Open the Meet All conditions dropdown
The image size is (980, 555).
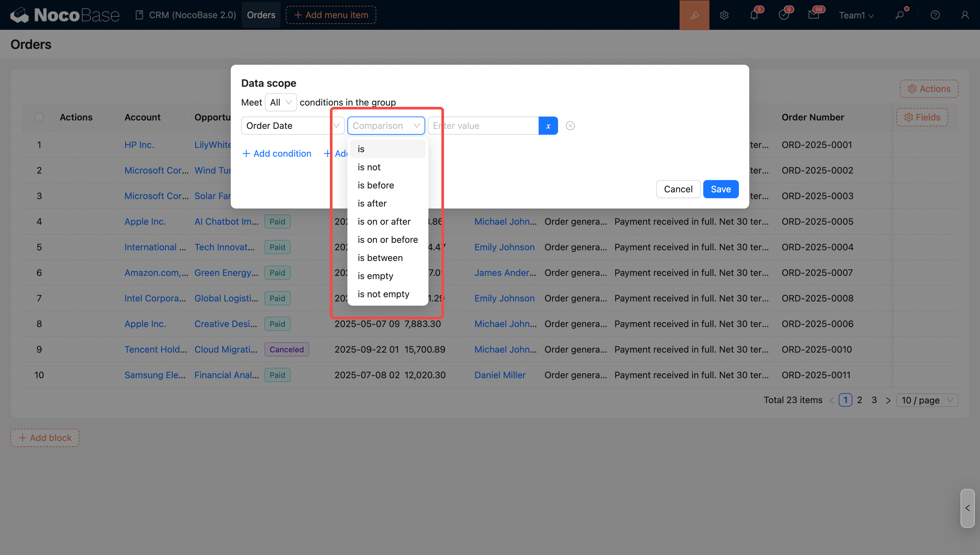tap(280, 102)
